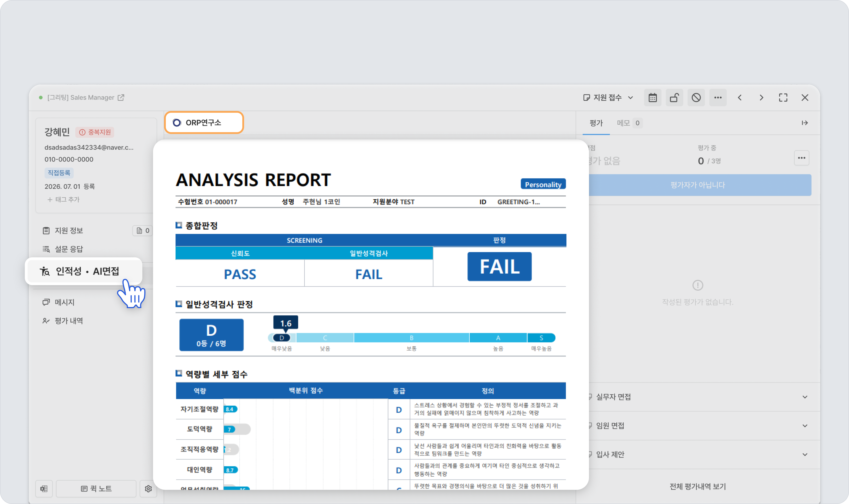Open the calendar schedule icon
Viewport: 849px width, 504px height.
(x=652, y=98)
